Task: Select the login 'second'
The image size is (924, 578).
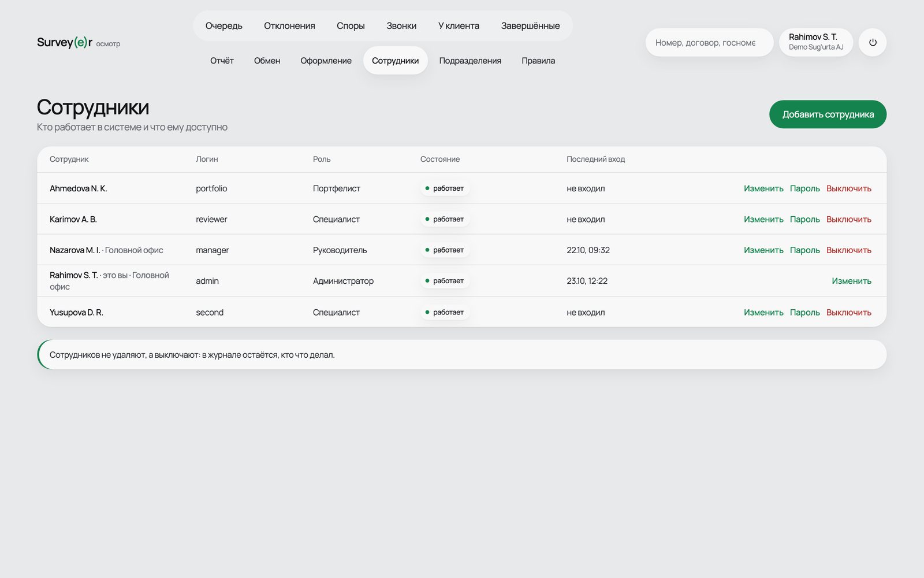Action: point(210,312)
